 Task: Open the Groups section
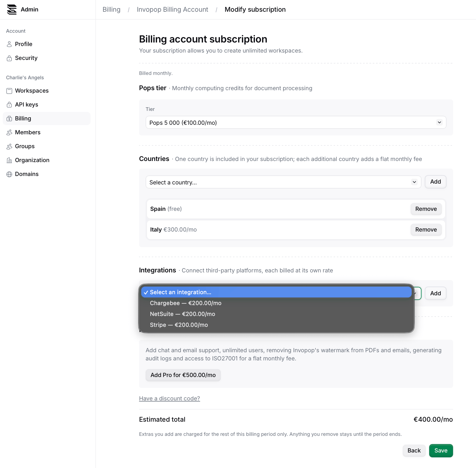46,146
